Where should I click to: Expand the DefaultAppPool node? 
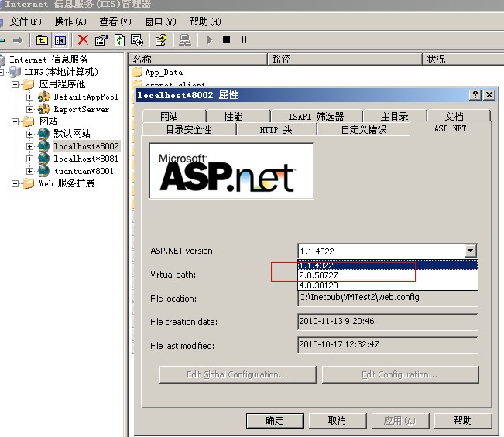coord(29,97)
